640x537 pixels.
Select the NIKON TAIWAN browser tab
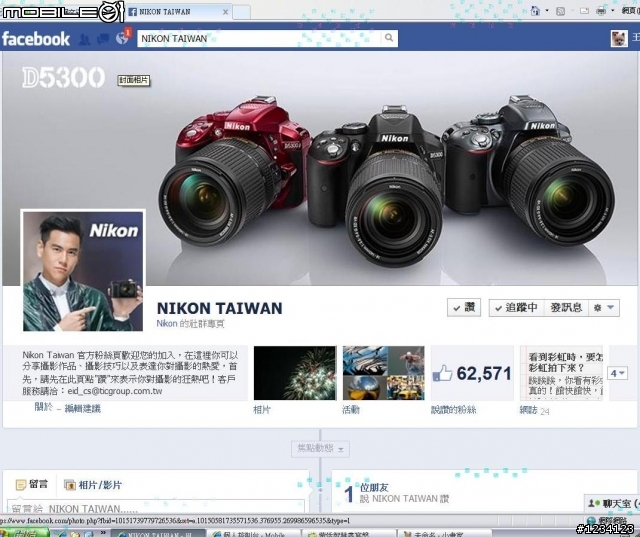point(178,12)
